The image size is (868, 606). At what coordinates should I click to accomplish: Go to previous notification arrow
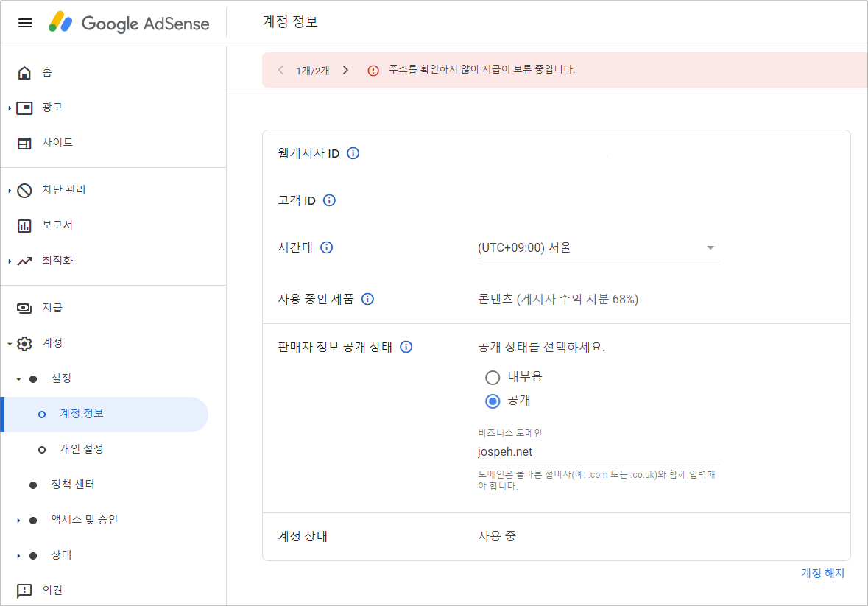coord(280,70)
